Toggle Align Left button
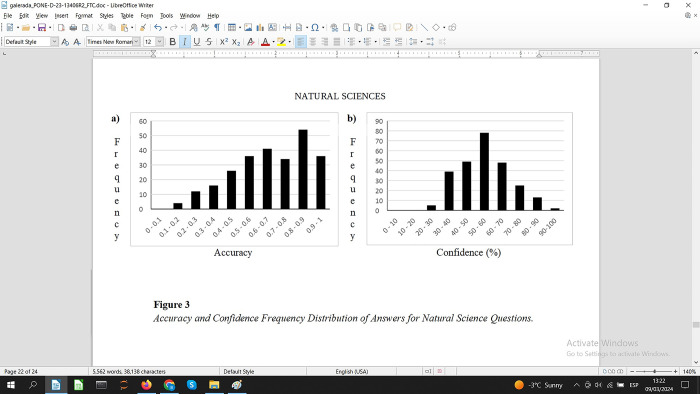This screenshot has height=394, width=700. click(300, 41)
